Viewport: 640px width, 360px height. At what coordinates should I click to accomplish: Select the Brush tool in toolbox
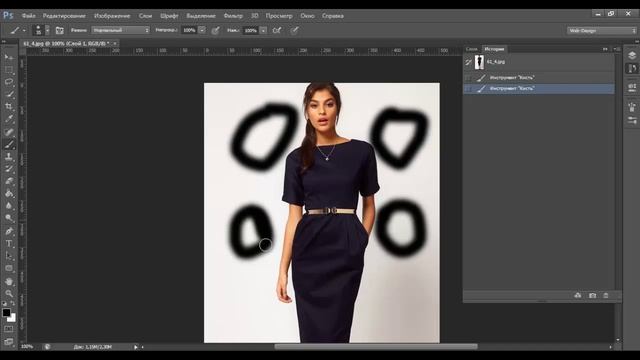tap(9, 144)
